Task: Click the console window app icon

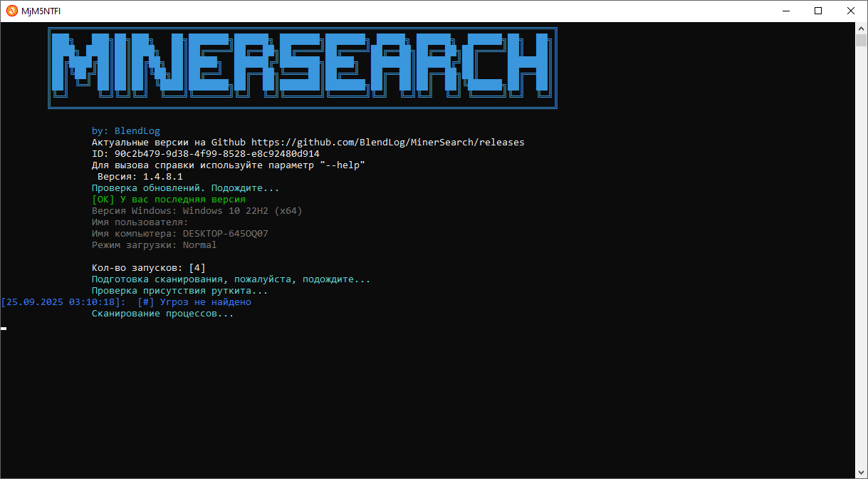Action: (11, 11)
